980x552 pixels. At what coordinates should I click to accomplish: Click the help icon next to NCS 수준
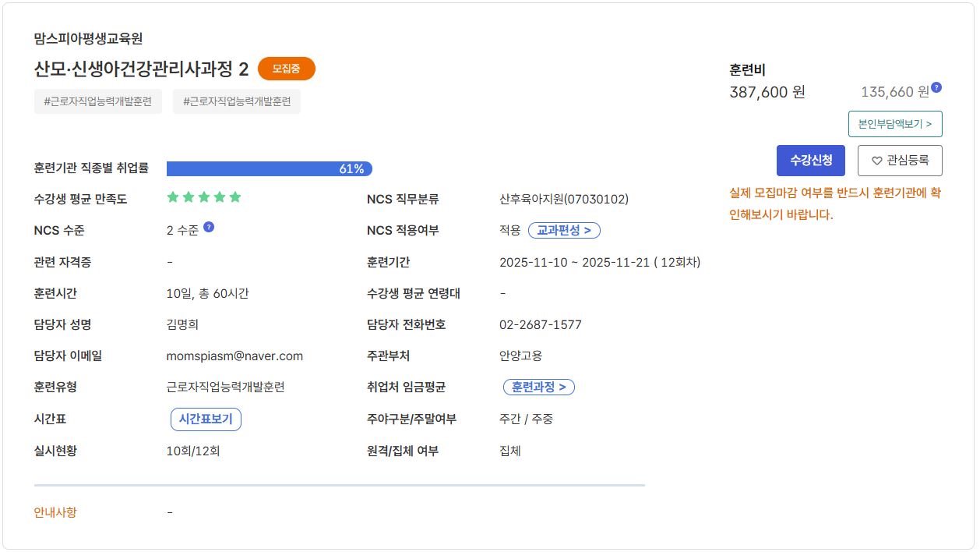click(209, 227)
